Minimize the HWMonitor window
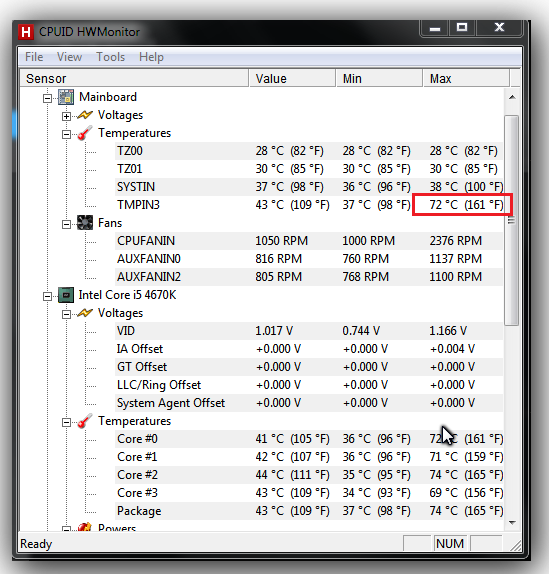549x574 pixels. pos(434,28)
